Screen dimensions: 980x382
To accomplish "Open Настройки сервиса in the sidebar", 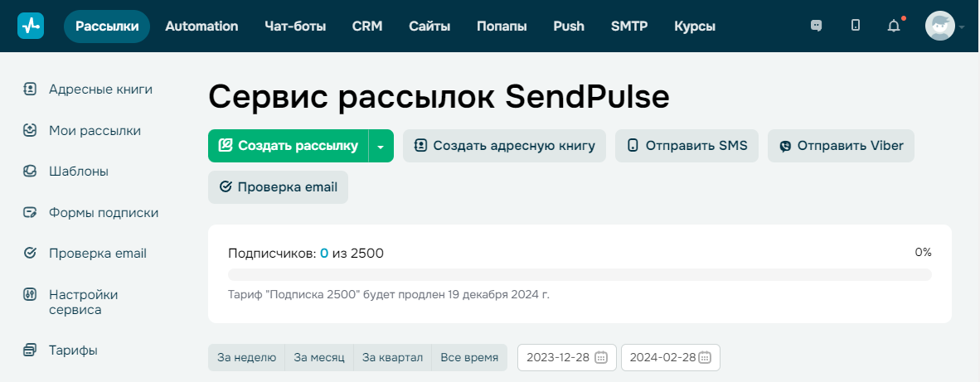I will click(83, 302).
